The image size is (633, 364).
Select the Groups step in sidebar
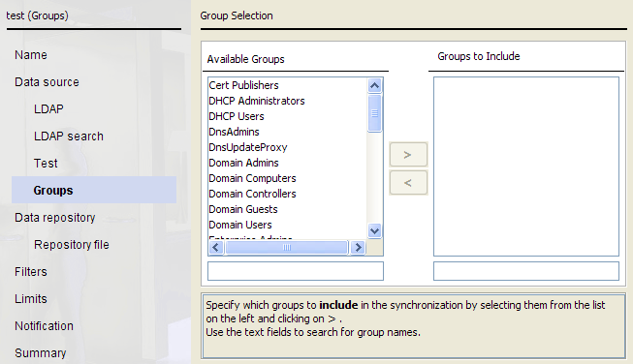94,190
